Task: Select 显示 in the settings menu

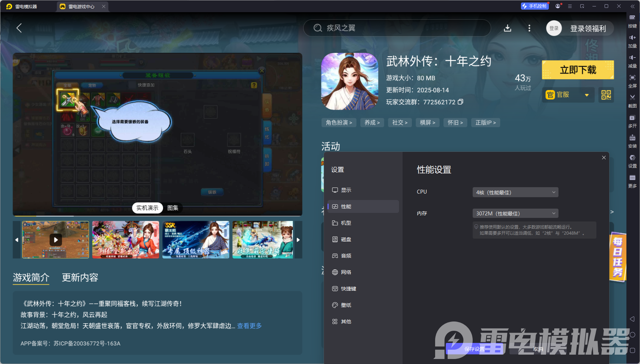Action: click(x=363, y=190)
